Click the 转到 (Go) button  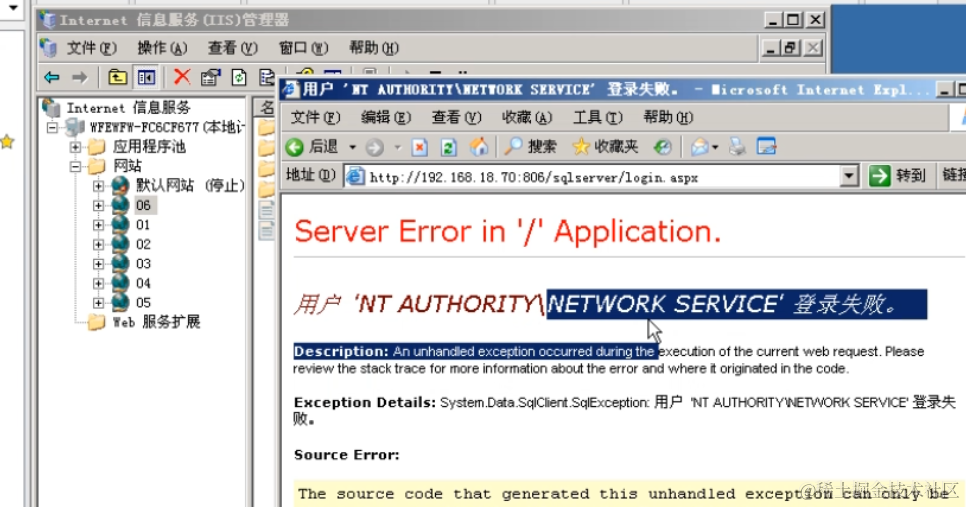point(898,176)
